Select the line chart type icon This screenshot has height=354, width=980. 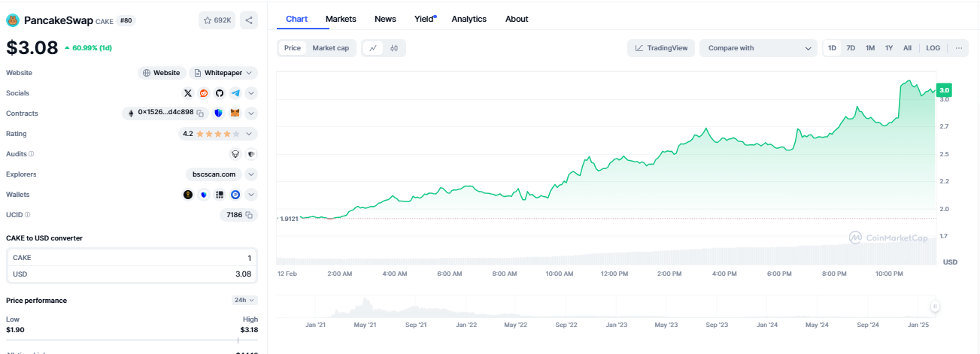point(373,48)
